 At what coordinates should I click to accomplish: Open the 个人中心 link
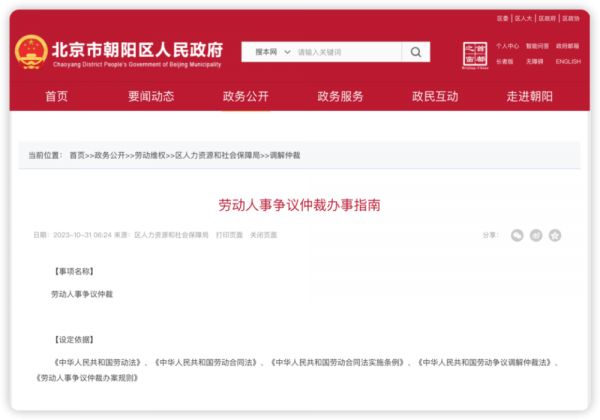click(508, 46)
